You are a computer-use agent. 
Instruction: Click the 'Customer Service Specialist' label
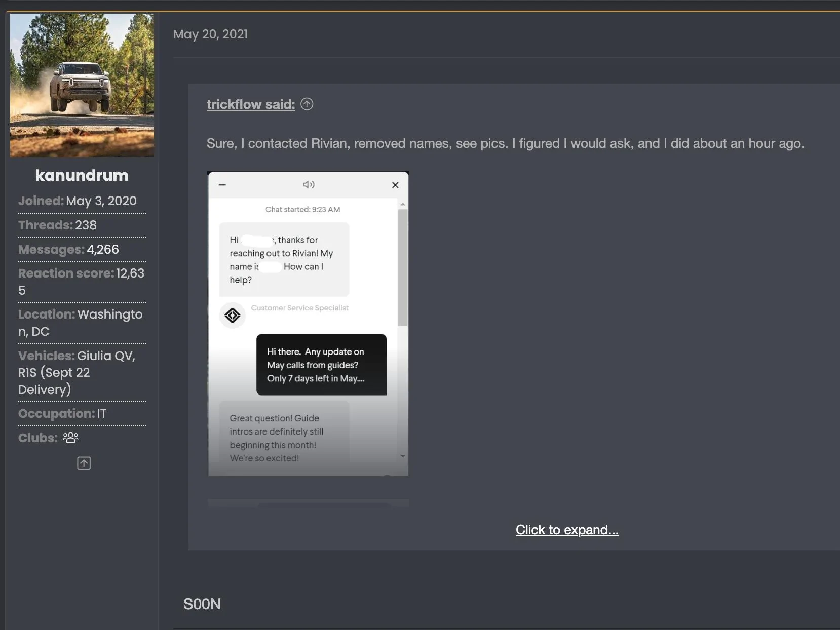(x=299, y=308)
